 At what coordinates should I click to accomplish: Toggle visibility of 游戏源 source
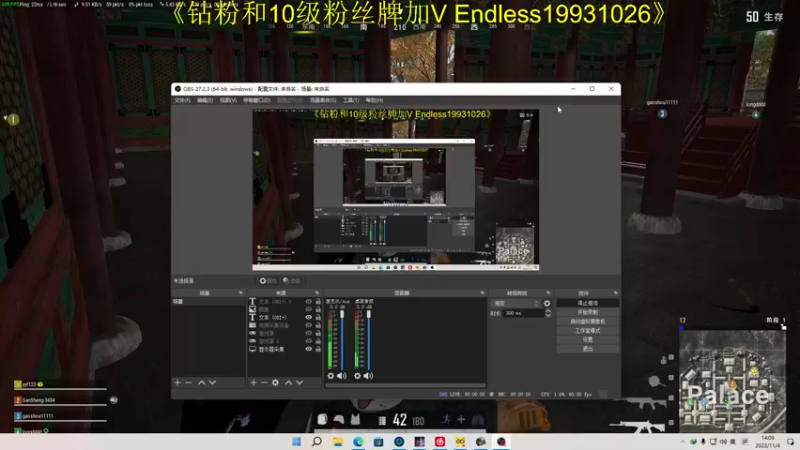[x=309, y=333]
